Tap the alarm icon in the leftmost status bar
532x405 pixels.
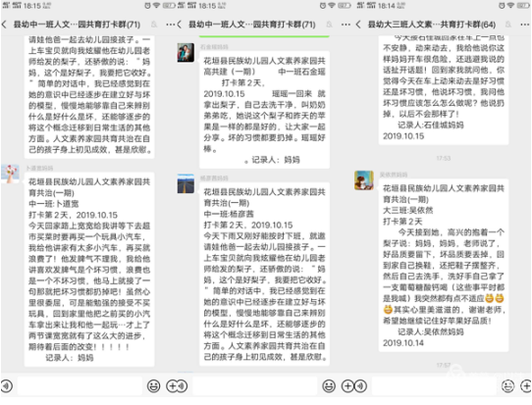click(147, 6)
